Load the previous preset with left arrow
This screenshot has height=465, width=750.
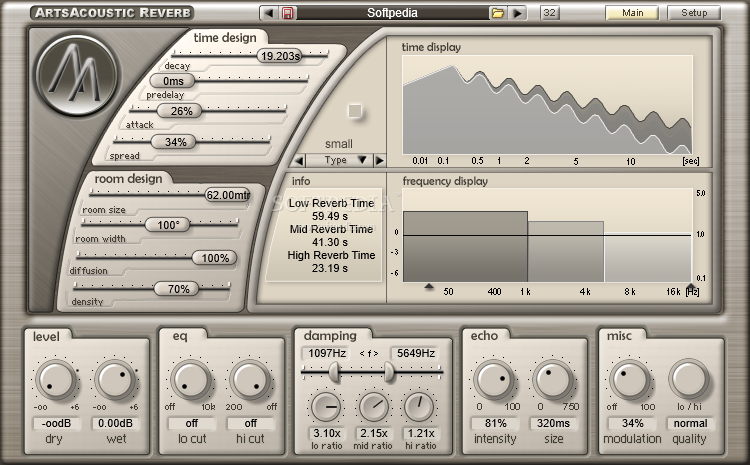[x=269, y=13]
